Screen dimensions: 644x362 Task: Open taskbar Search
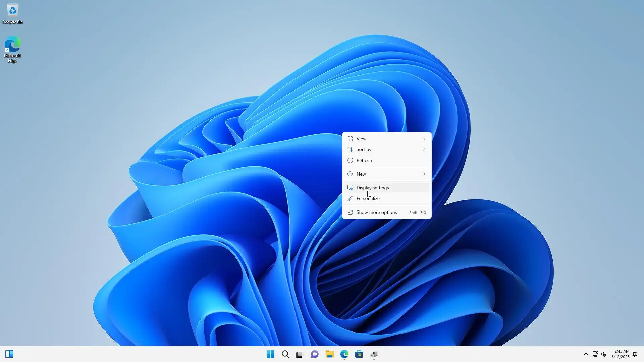tap(285, 354)
